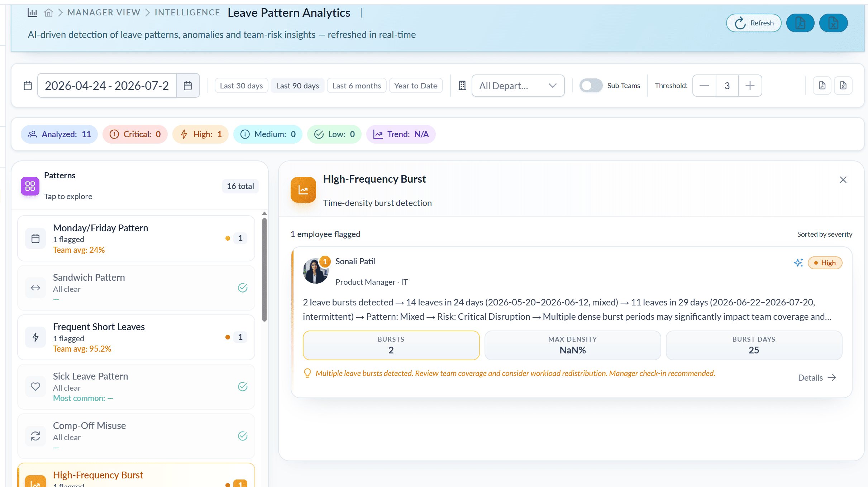Viewport: 868px width, 487px height.
Task: Increase threshold with plus button
Action: pos(750,86)
